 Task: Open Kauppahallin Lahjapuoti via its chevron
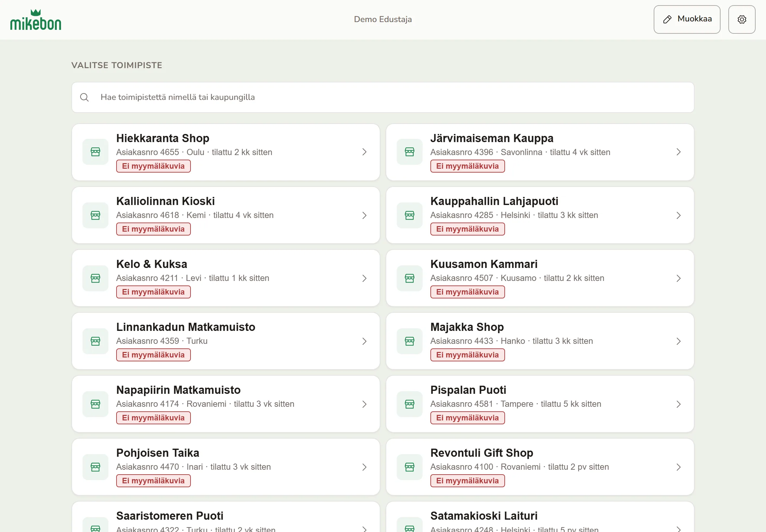click(678, 215)
